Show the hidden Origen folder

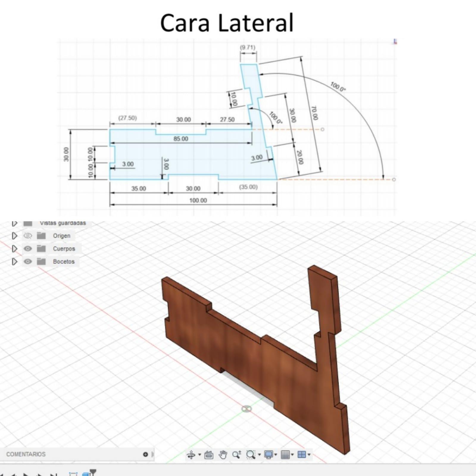28,236
